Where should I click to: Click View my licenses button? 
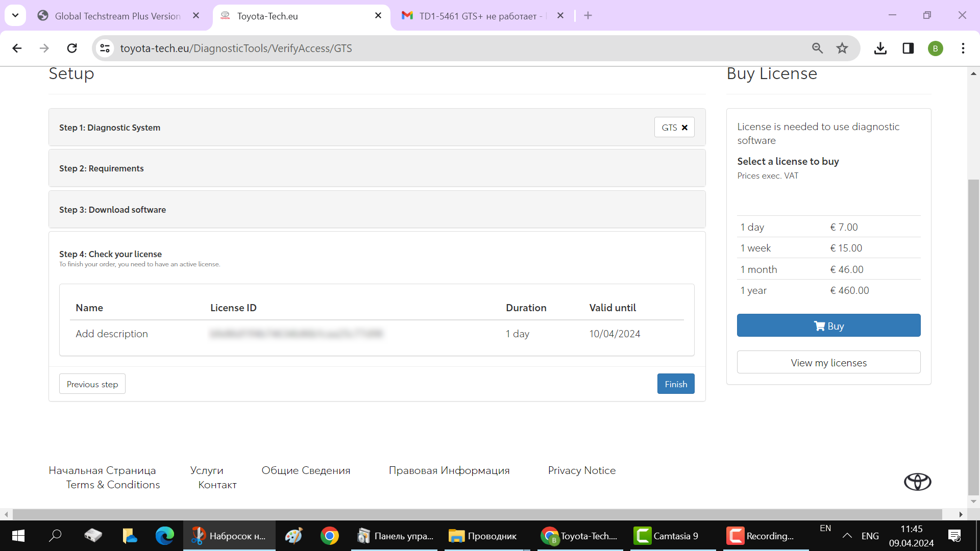point(829,362)
